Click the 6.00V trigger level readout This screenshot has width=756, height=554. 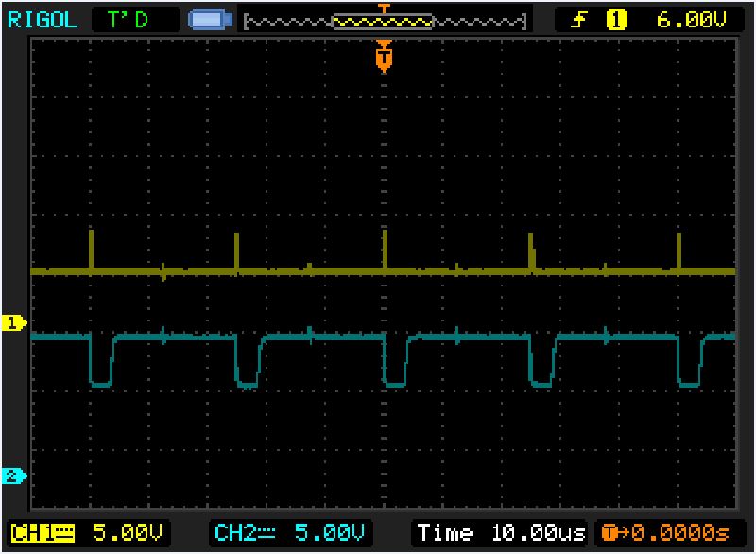click(692, 20)
